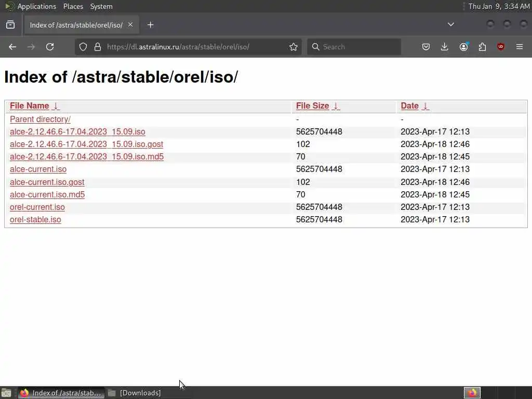Open the Firefox View icon
Screen dimensions: 532x399
pyautogui.click(x=10, y=25)
